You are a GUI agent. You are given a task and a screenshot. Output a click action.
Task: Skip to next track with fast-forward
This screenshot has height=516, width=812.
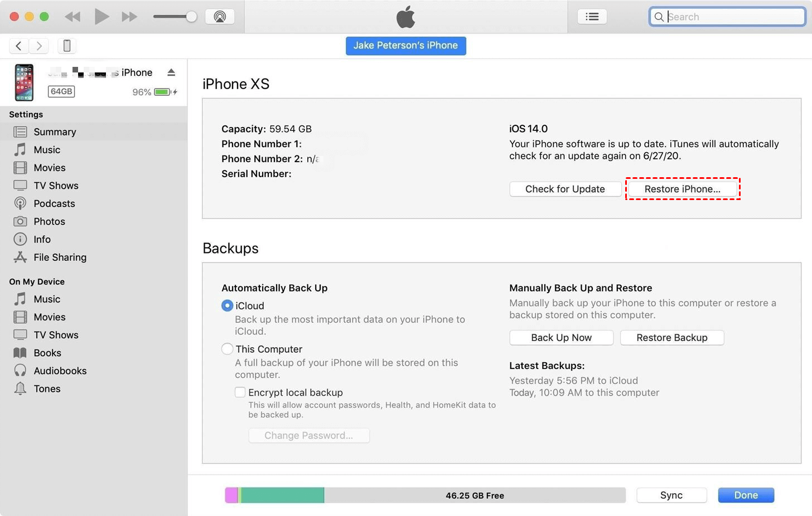(x=129, y=17)
